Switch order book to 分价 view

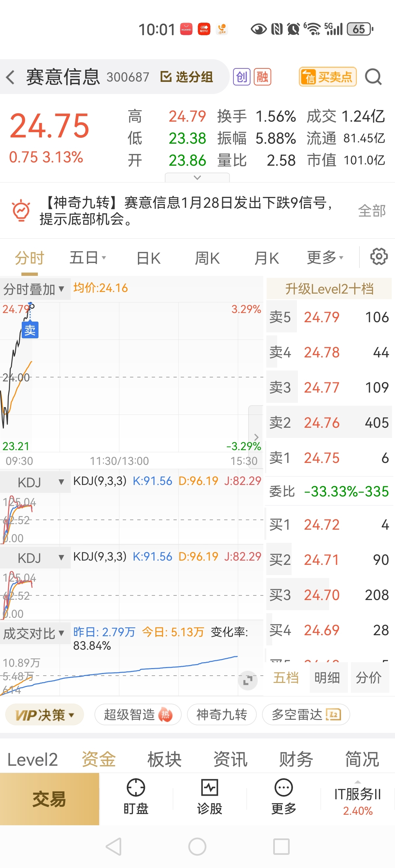point(369,678)
